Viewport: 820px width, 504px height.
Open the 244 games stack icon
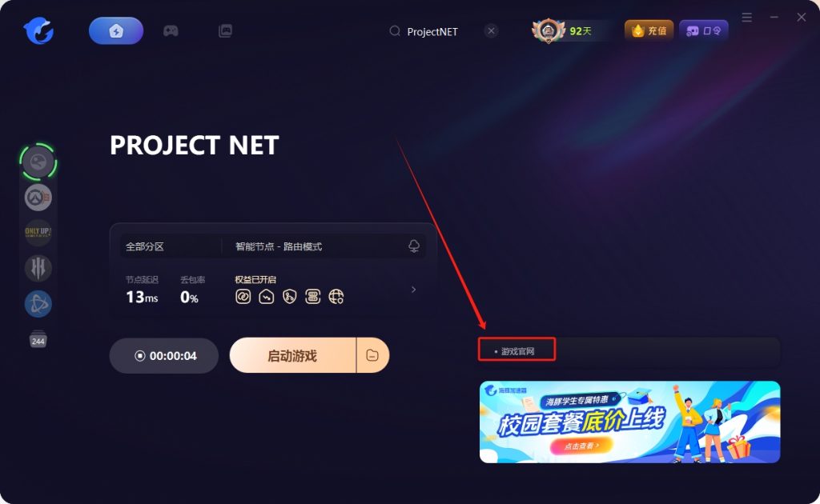click(38, 339)
